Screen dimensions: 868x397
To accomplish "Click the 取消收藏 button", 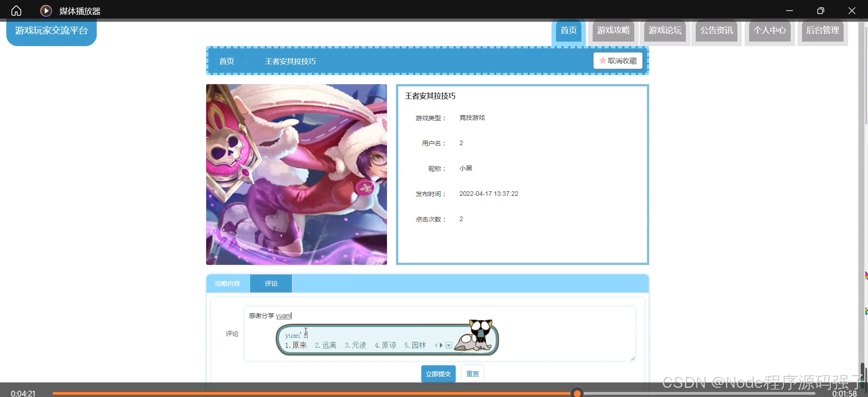I will pos(618,61).
